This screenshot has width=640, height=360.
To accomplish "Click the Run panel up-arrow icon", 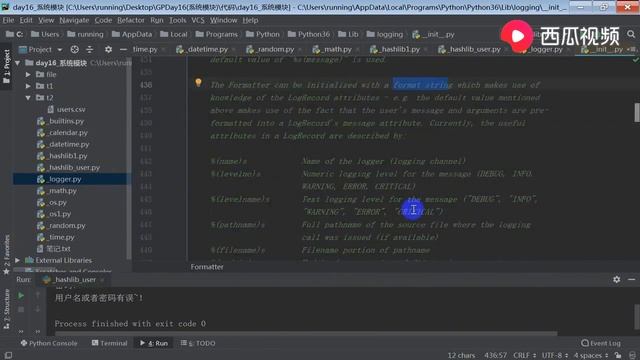I will [38, 295].
